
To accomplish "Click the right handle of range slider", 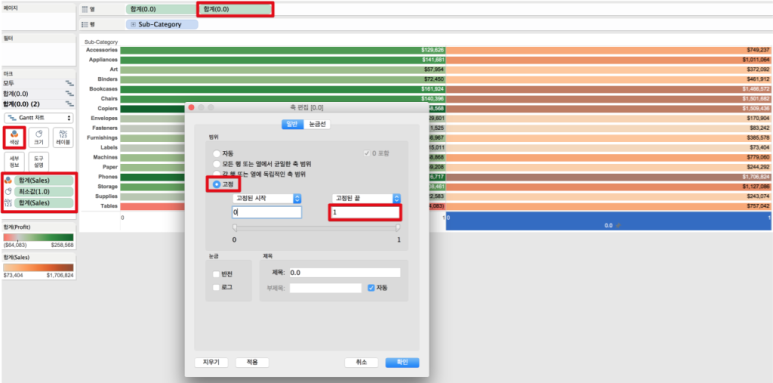I will click(398, 228).
